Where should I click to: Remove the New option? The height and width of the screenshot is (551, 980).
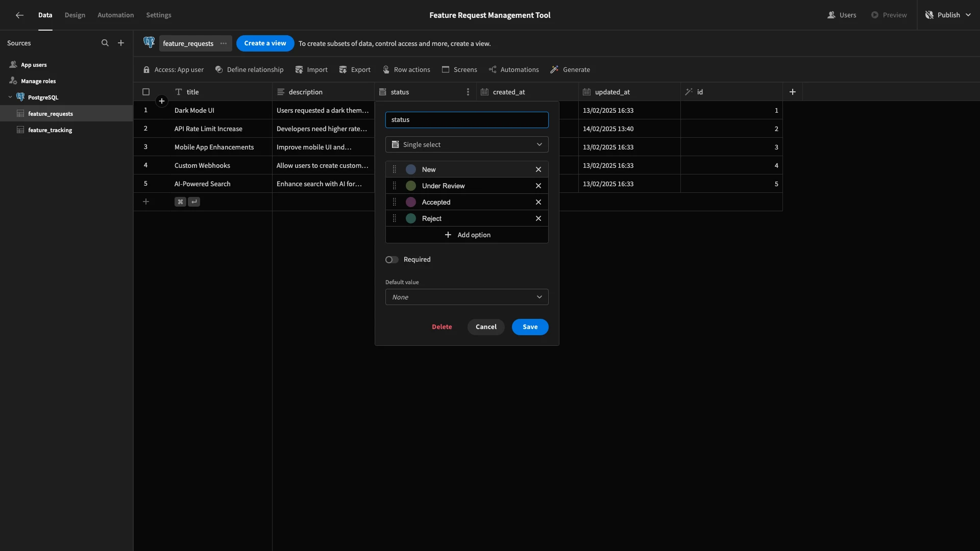[538, 169]
